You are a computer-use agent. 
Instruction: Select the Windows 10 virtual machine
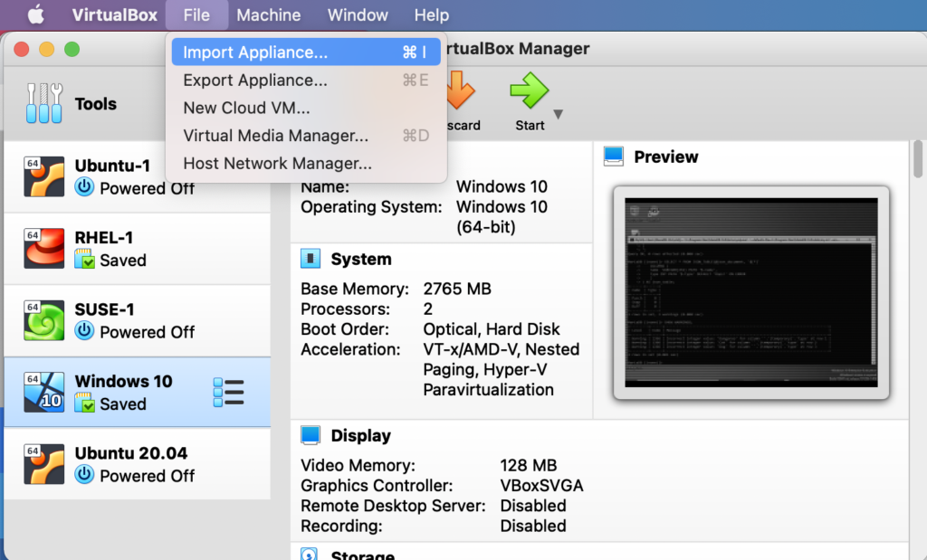pyautogui.click(x=138, y=393)
